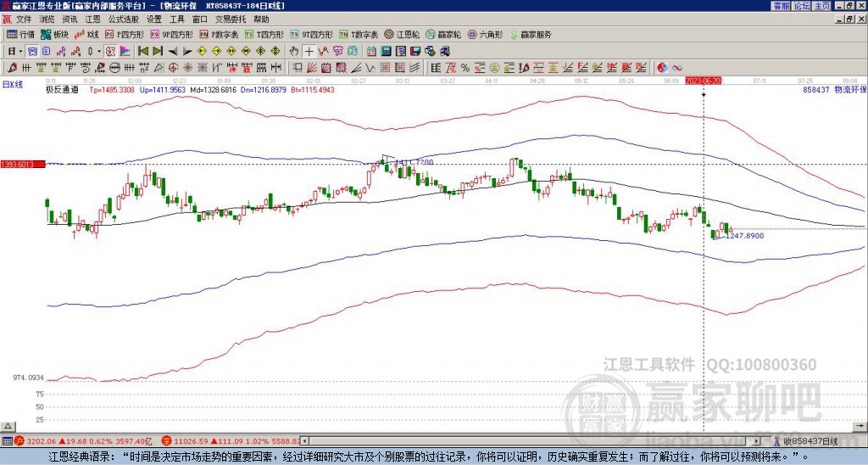Open the 帮助 menu
This screenshot has height=465, width=868.
pyautogui.click(x=261, y=20)
